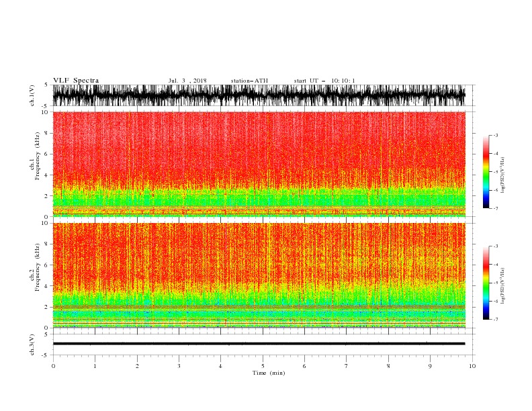The width and height of the screenshot is (532, 411).
Task: Click the "4" kHz tick on ch.2 spectrogram
Action: point(47,286)
